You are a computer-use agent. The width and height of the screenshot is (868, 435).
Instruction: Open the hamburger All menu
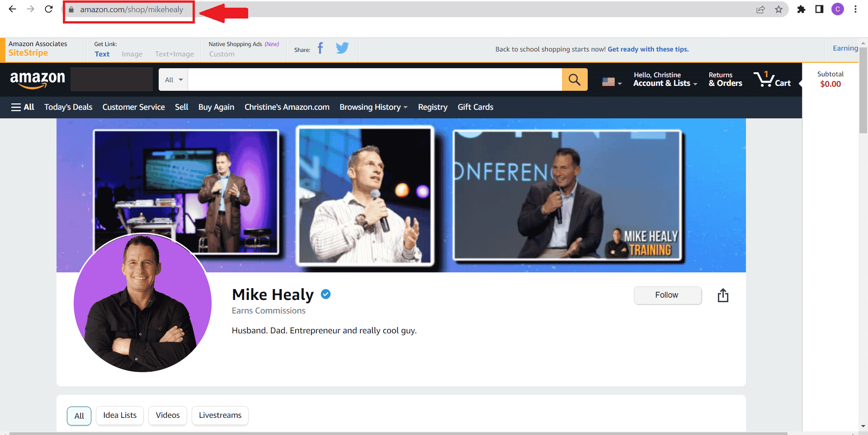pos(23,107)
